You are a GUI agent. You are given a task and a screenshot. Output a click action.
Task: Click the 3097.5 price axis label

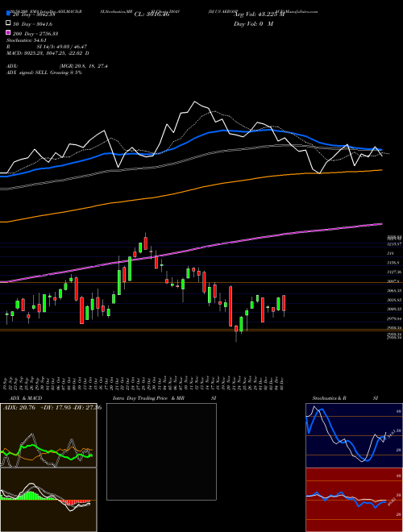click(x=394, y=281)
